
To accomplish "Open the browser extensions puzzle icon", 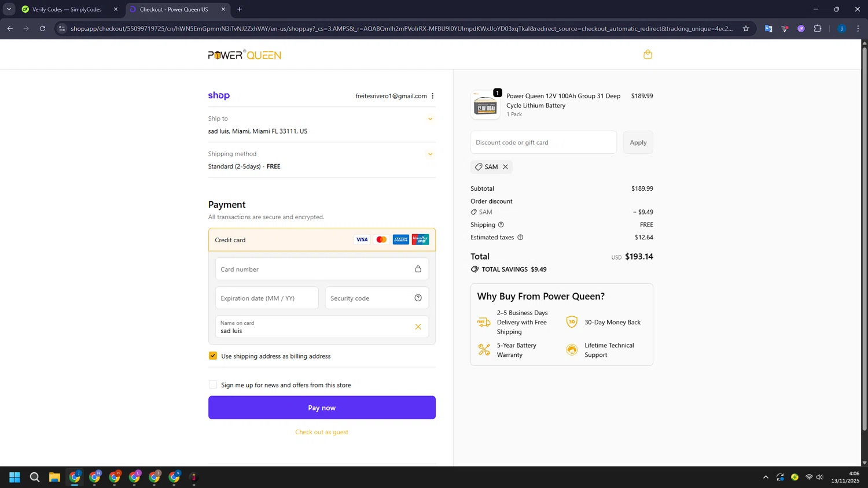I will 818,28.
